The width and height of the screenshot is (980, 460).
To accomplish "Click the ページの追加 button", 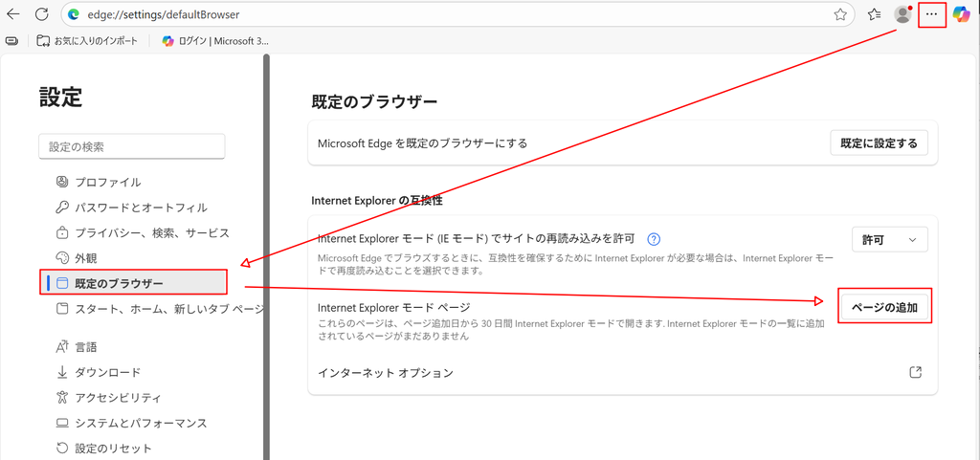I will click(884, 307).
